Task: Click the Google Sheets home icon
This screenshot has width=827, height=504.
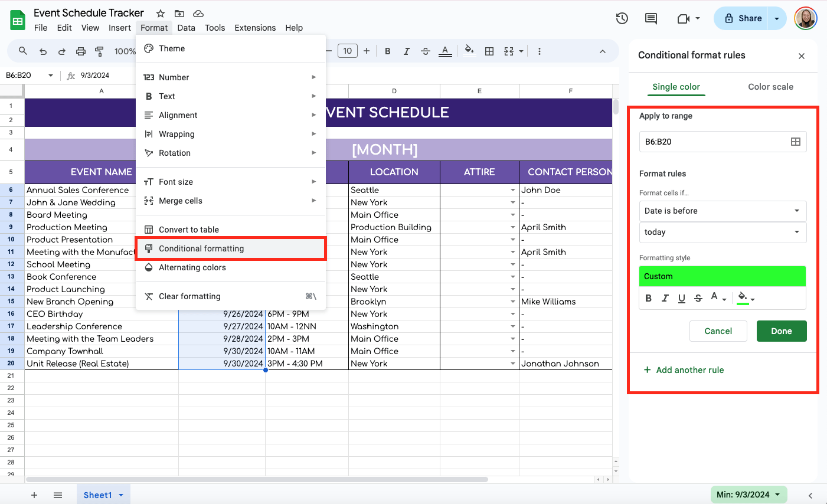Action: (18, 19)
